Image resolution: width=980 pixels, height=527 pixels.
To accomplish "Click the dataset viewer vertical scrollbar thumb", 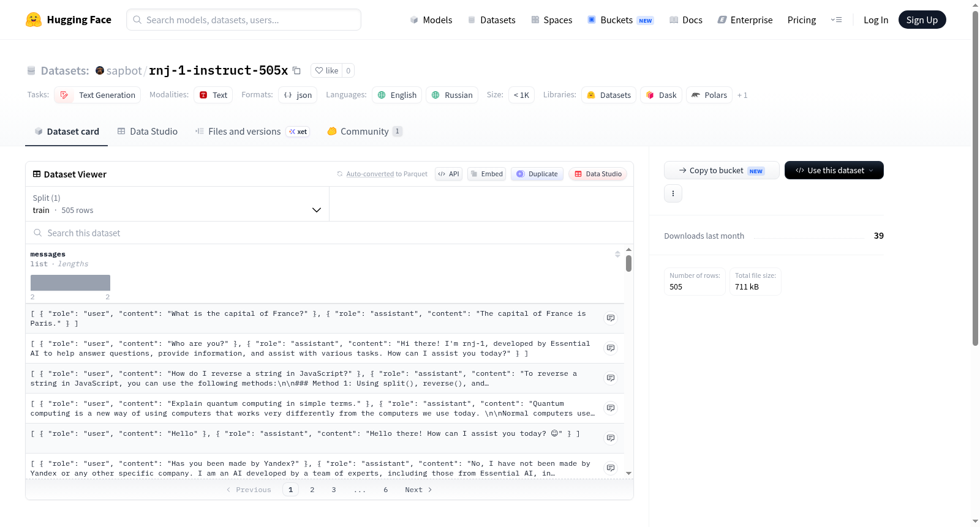I will click(628, 263).
